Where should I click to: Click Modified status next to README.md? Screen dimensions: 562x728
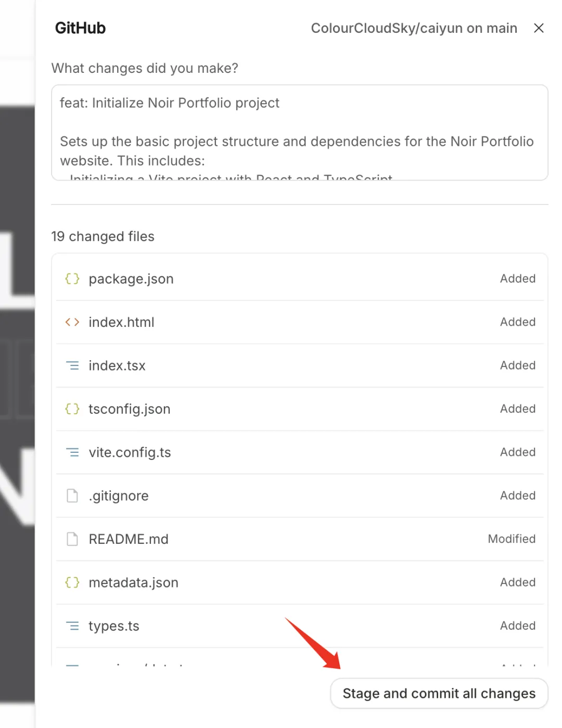511,539
